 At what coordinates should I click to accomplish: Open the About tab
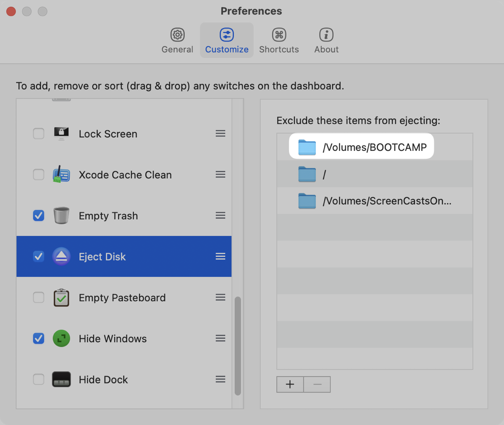click(326, 41)
